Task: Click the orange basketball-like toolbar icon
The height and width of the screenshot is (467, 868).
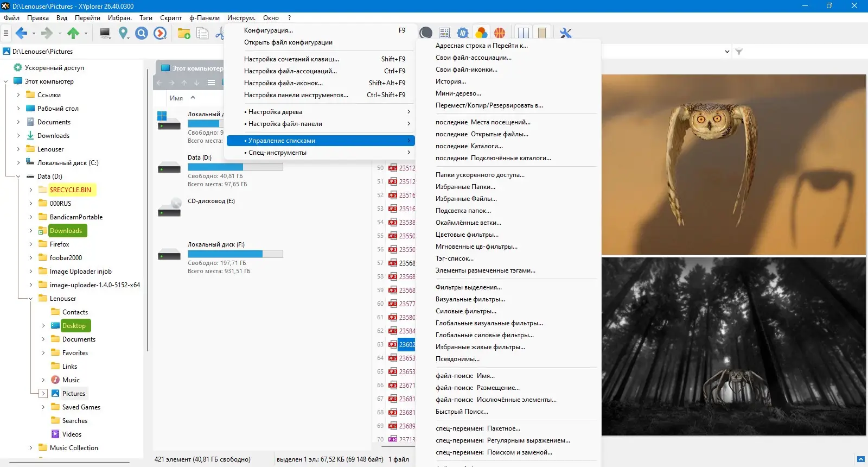Action: click(x=500, y=34)
